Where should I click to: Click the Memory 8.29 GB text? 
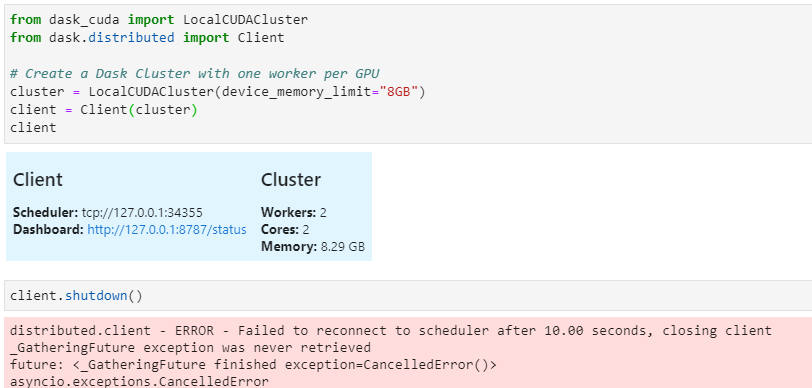tap(313, 247)
